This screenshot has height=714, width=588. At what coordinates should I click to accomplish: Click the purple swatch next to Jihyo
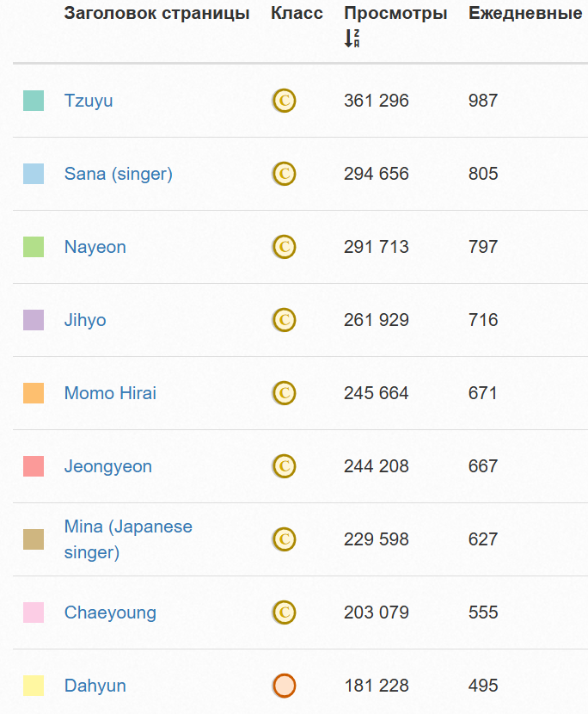[34, 320]
